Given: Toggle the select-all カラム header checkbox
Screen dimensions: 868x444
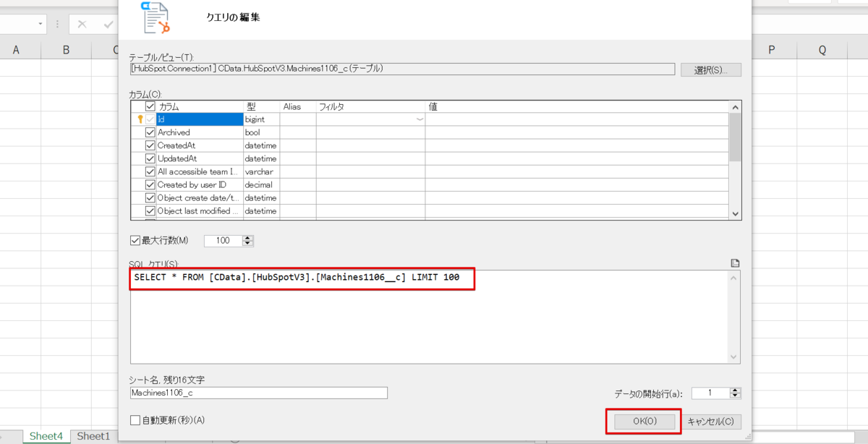Looking at the screenshot, I should click(x=150, y=106).
